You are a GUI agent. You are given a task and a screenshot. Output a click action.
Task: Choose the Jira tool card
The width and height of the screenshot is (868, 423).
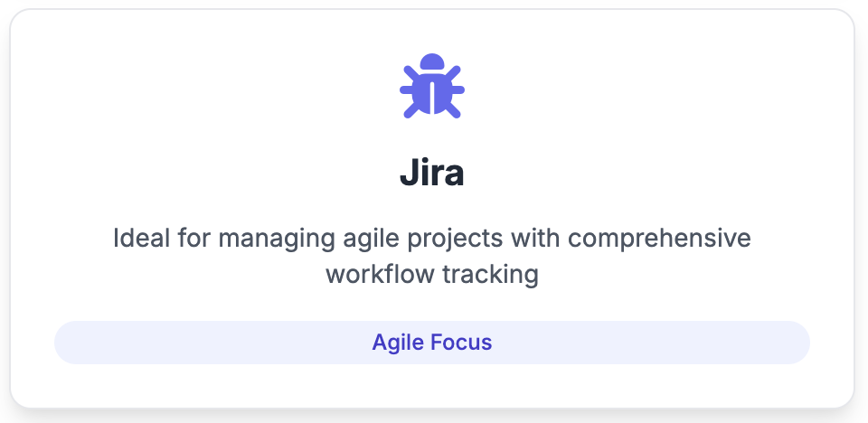point(432,208)
